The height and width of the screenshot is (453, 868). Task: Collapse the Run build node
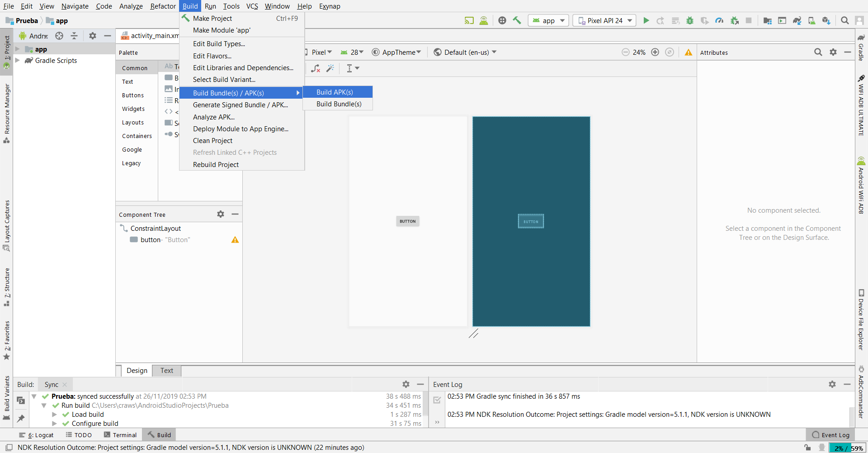tap(44, 405)
